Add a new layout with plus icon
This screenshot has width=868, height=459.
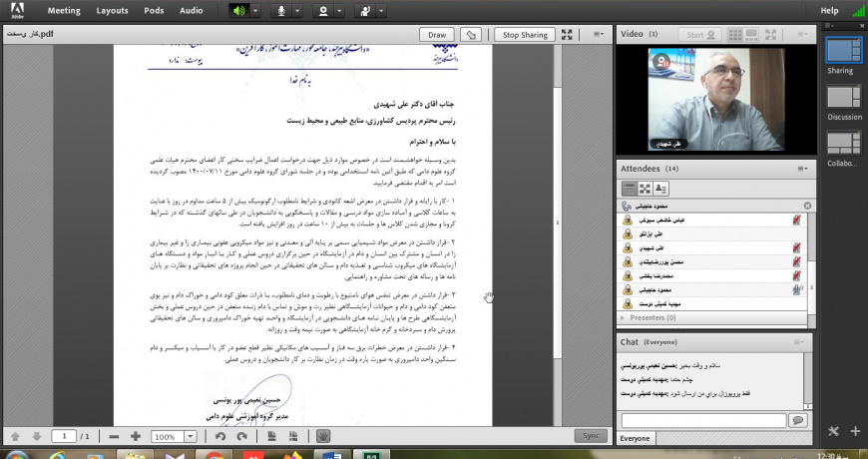pyautogui.click(x=855, y=431)
